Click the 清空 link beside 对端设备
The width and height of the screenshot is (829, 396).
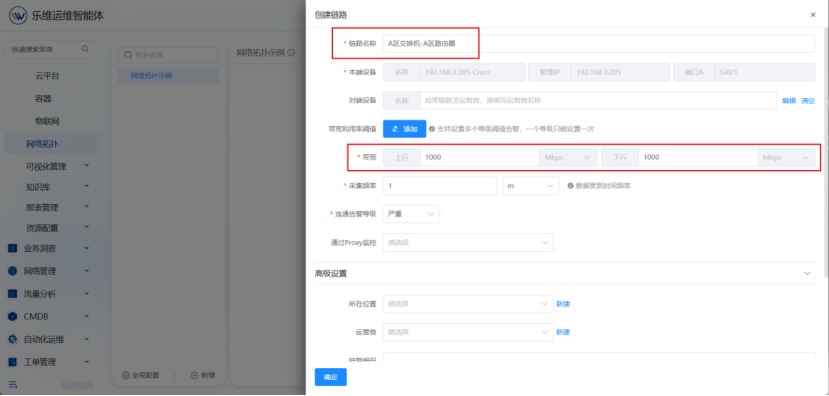pyautogui.click(x=808, y=100)
